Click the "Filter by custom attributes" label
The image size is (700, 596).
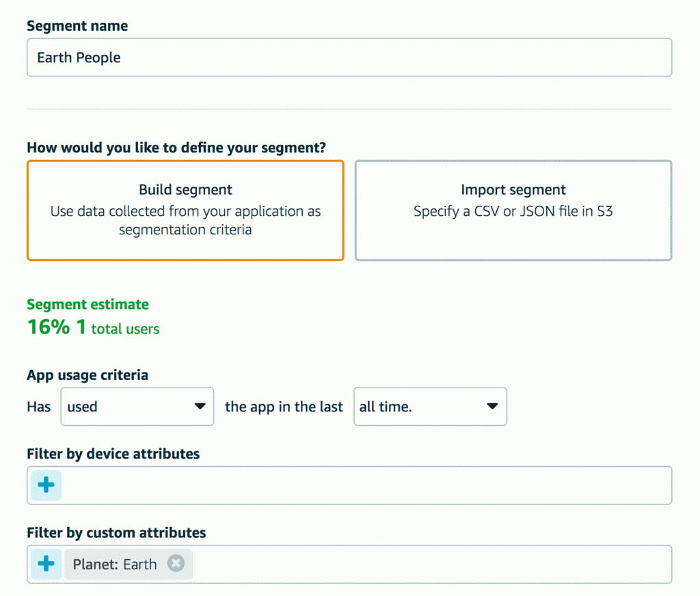(x=116, y=532)
